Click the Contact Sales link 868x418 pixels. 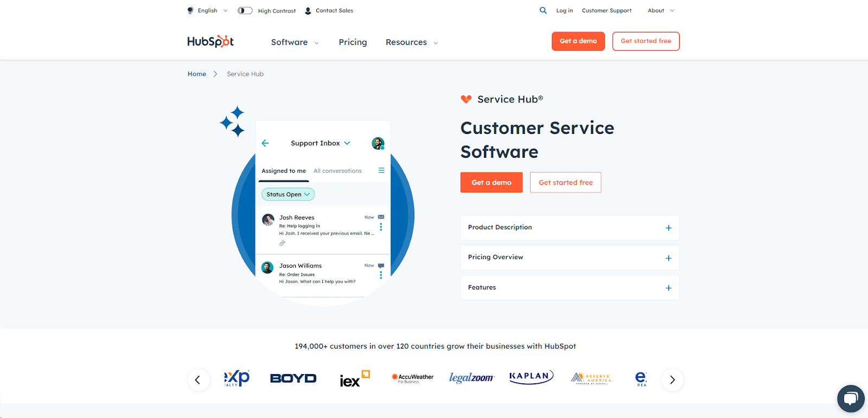(334, 10)
